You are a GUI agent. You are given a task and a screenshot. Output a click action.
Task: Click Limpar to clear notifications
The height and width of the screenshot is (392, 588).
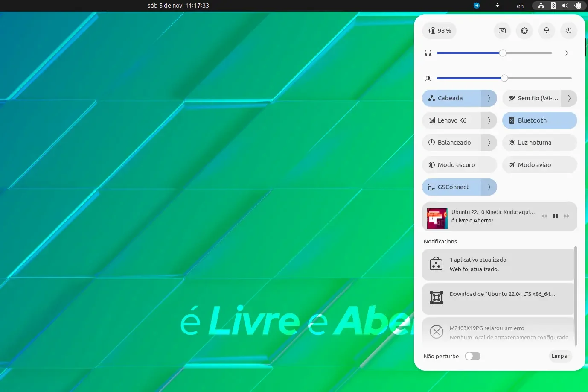560,356
